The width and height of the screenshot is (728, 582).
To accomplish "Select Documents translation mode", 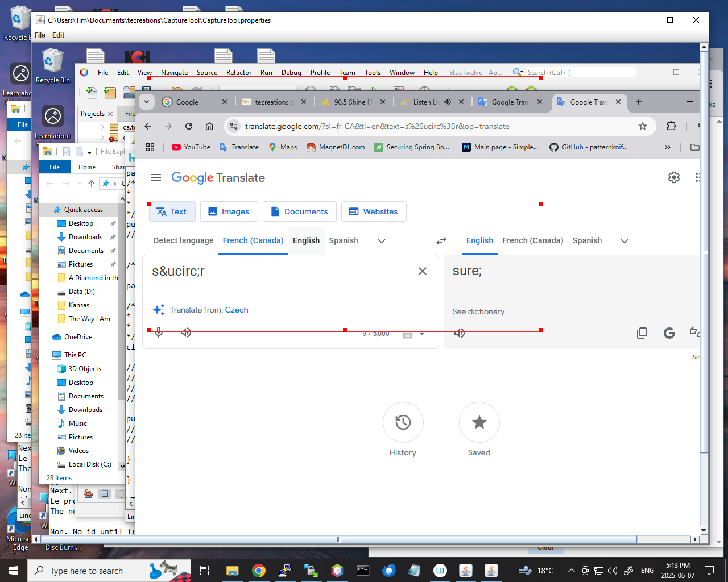I will 299,211.
